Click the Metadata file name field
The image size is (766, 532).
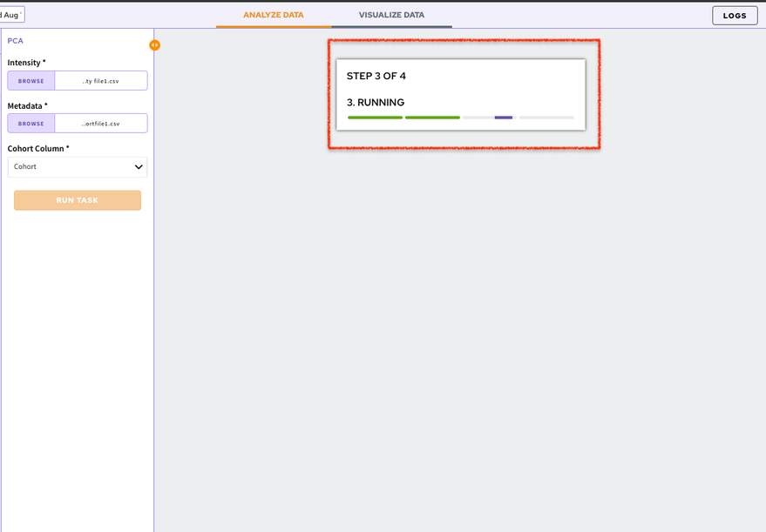(x=101, y=124)
